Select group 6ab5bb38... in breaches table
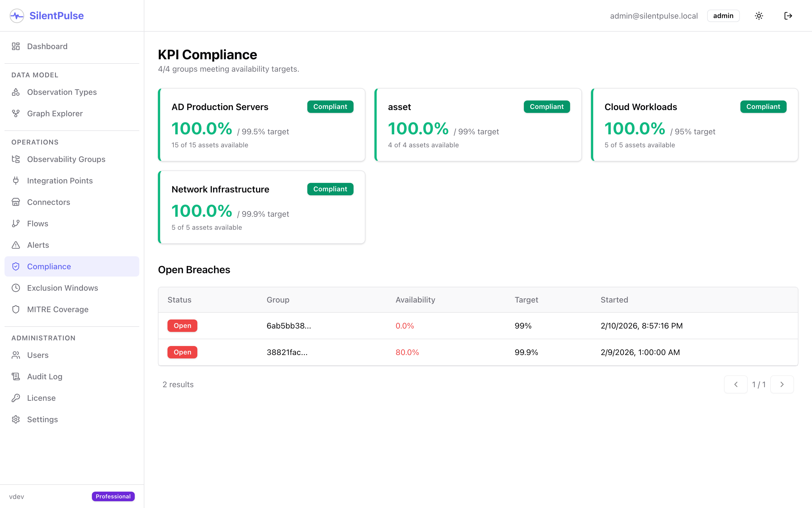The image size is (812, 508). pos(288,326)
